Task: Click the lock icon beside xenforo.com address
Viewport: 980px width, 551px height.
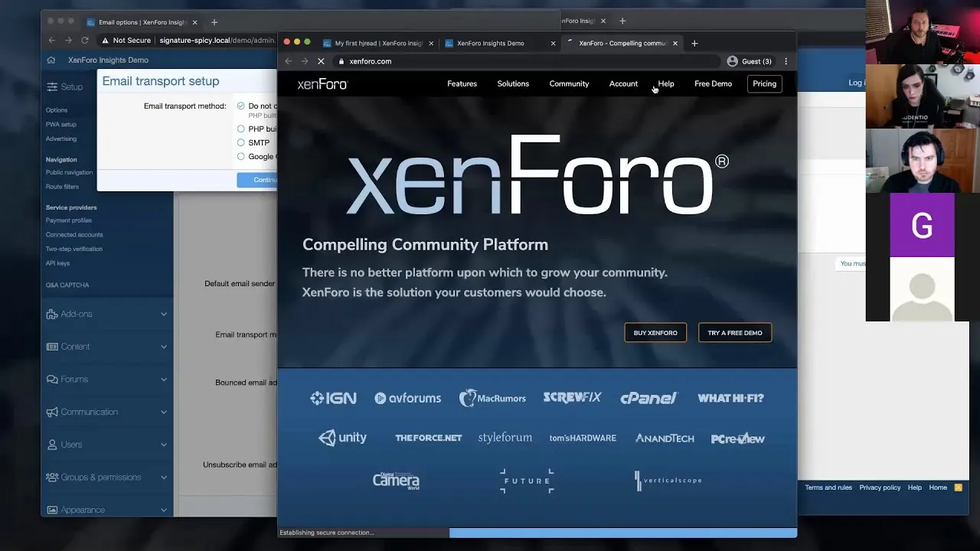Action: [x=341, y=61]
